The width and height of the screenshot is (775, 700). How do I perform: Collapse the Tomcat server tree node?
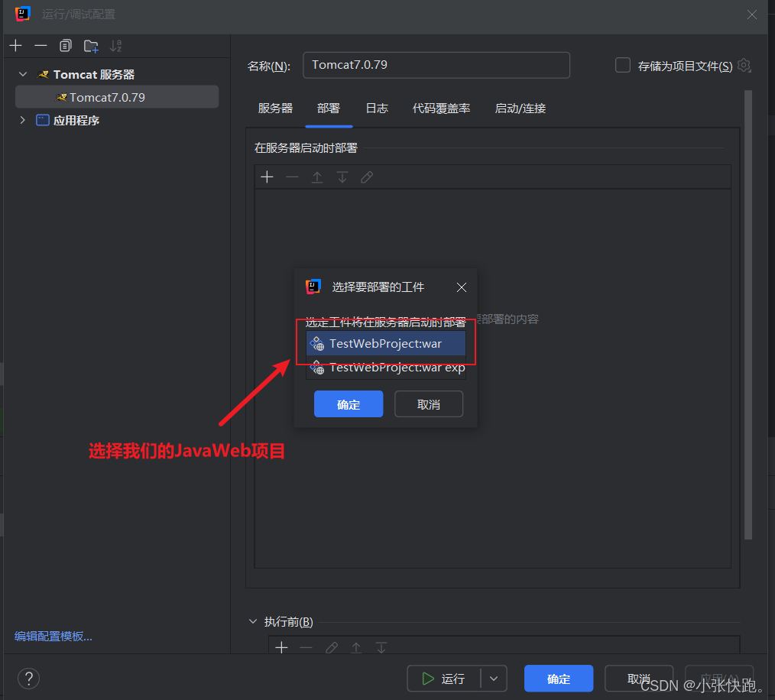(x=23, y=74)
